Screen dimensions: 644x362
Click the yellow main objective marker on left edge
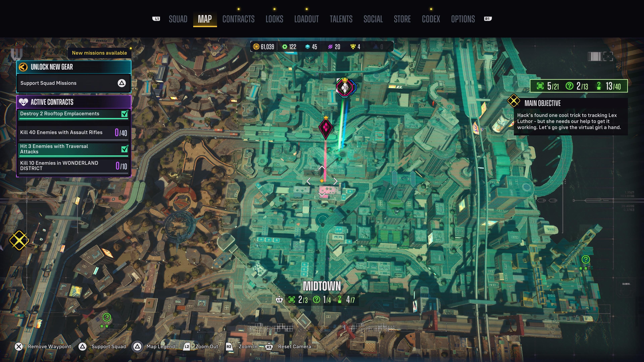click(19, 240)
